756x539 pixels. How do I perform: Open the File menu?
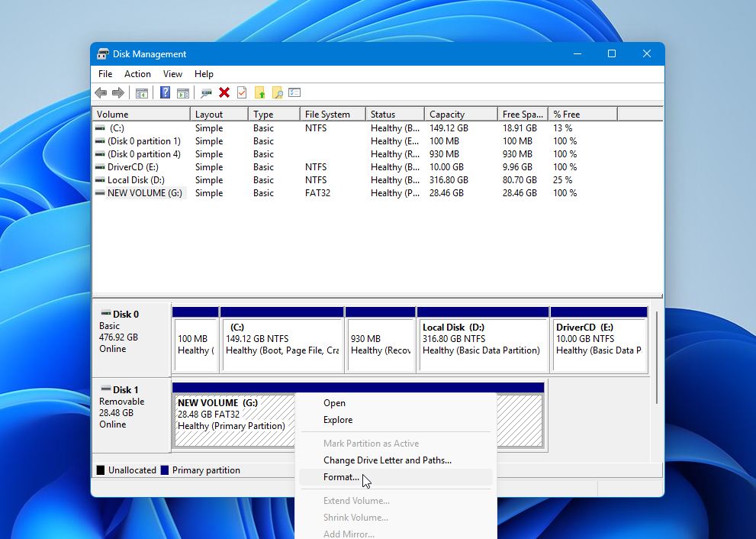105,74
